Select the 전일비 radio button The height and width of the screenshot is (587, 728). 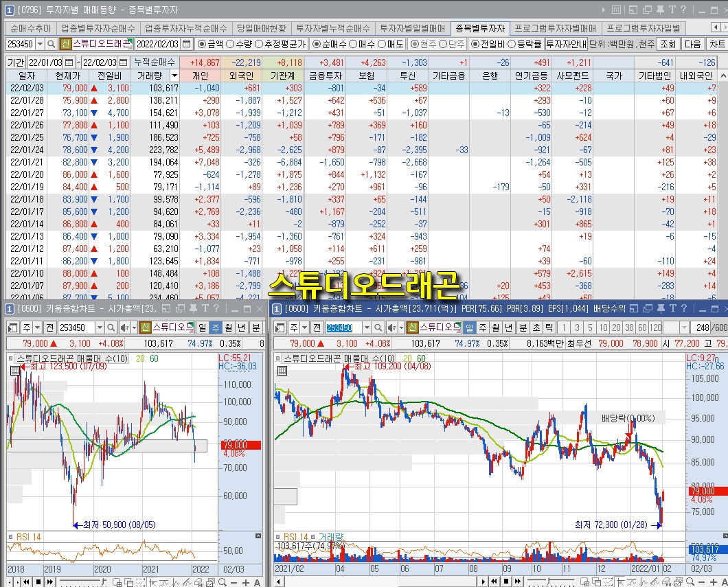pyautogui.click(x=475, y=44)
